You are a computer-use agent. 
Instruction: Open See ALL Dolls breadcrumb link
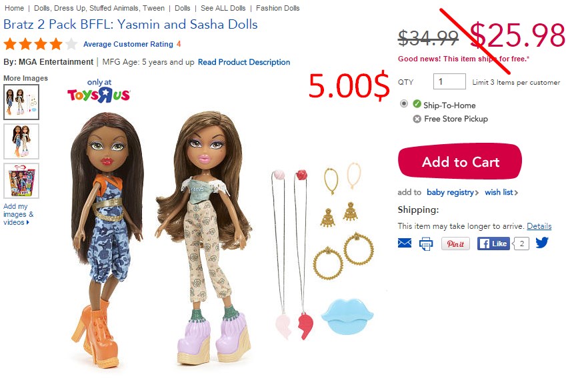(x=223, y=8)
